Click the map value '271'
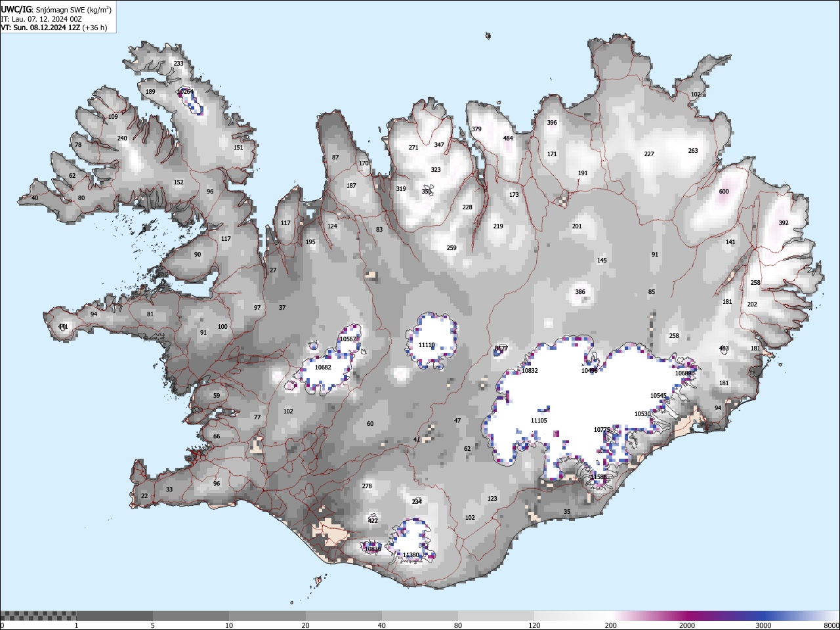The height and width of the screenshot is (630, 840). pyautogui.click(x=413, y=148)
